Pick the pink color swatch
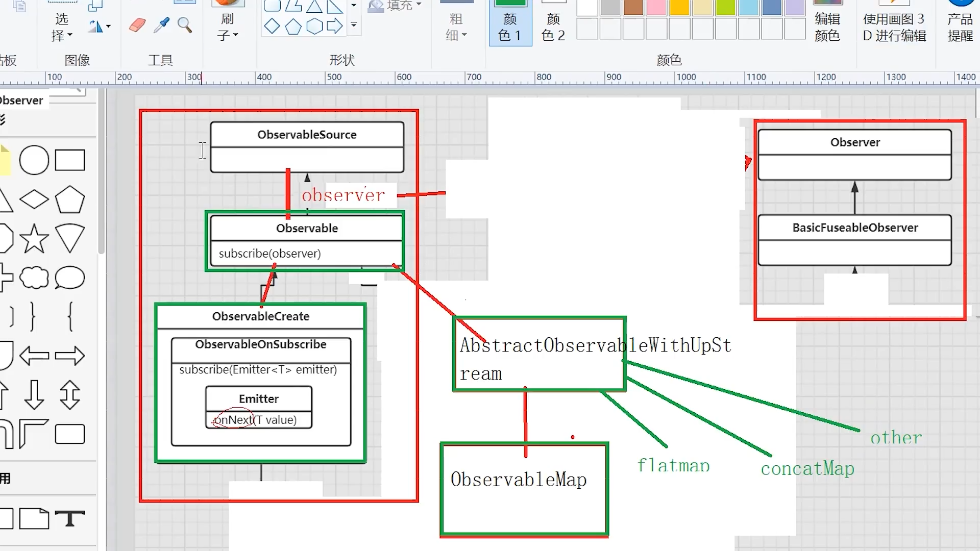This screenshot has width=980, height=551. [656, 7]
